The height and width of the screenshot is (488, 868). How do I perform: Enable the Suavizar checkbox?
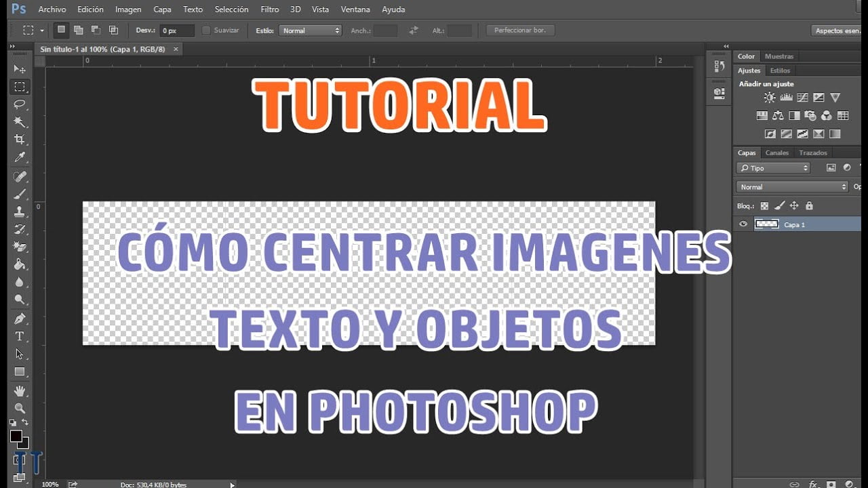[206, 30]
